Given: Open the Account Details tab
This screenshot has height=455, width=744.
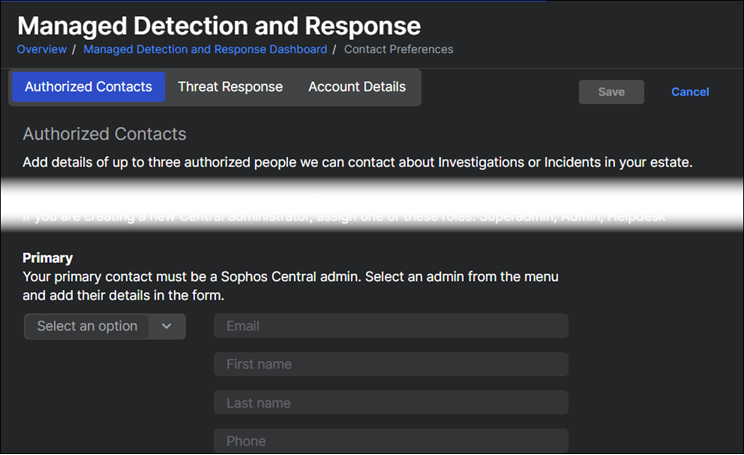Looking at the screenshot, I should 356,87.
